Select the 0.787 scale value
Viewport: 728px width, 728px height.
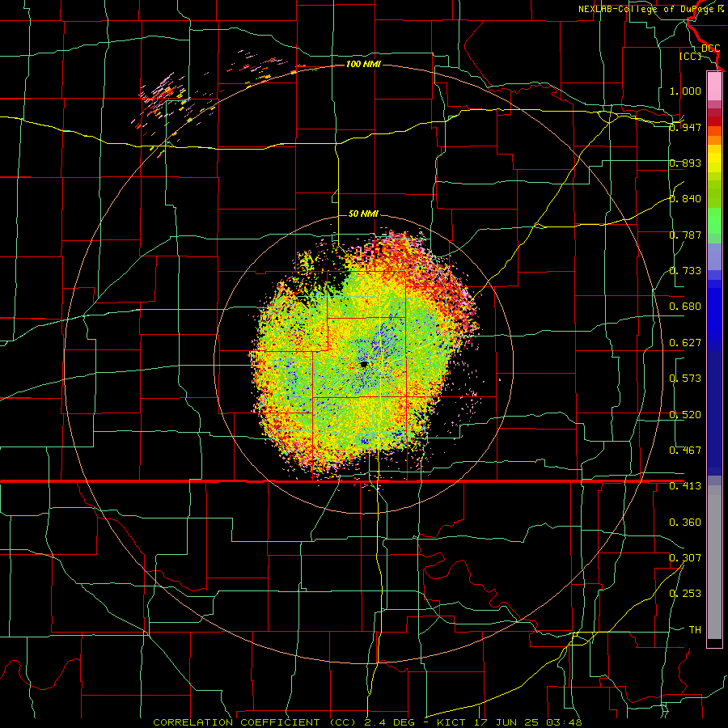685,235
